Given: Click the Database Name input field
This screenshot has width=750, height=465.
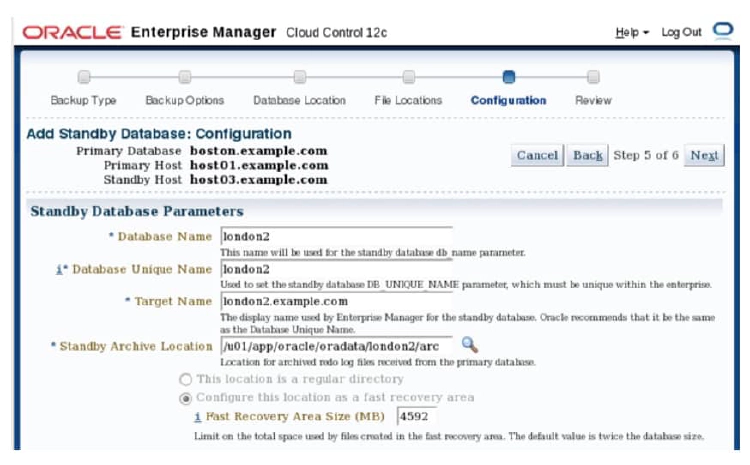Looking at the screenshot, I should (336, 236).
